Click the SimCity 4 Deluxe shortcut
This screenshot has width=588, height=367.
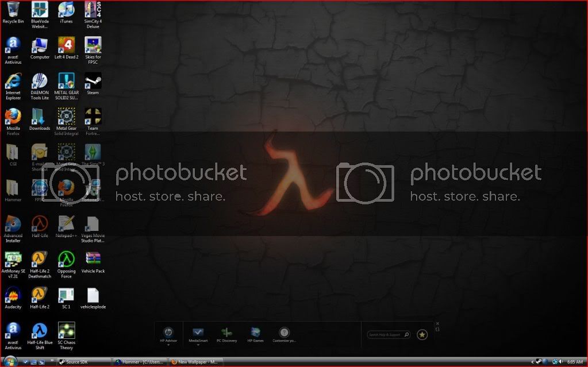tap(93, 15)
